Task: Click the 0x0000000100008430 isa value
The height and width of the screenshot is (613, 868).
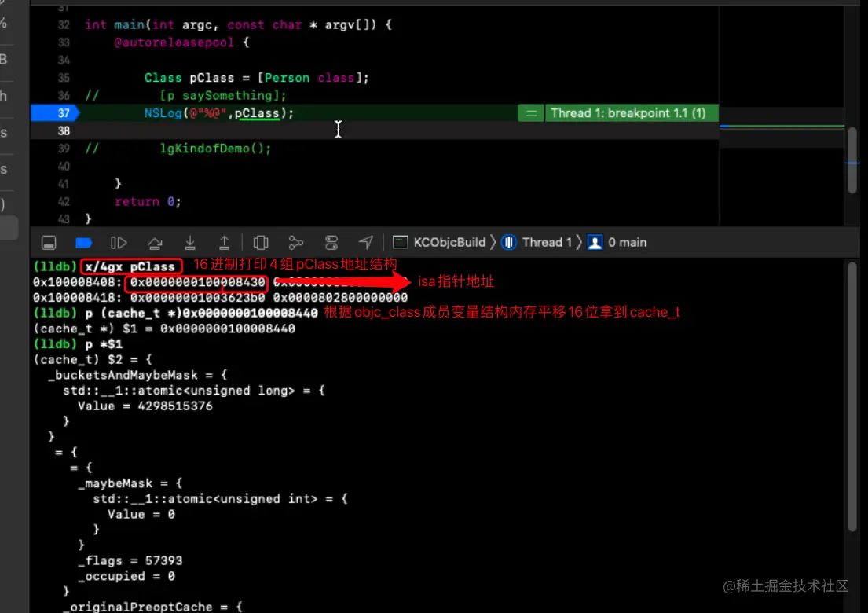Action: pyautogui.click(x=198, y=282)
